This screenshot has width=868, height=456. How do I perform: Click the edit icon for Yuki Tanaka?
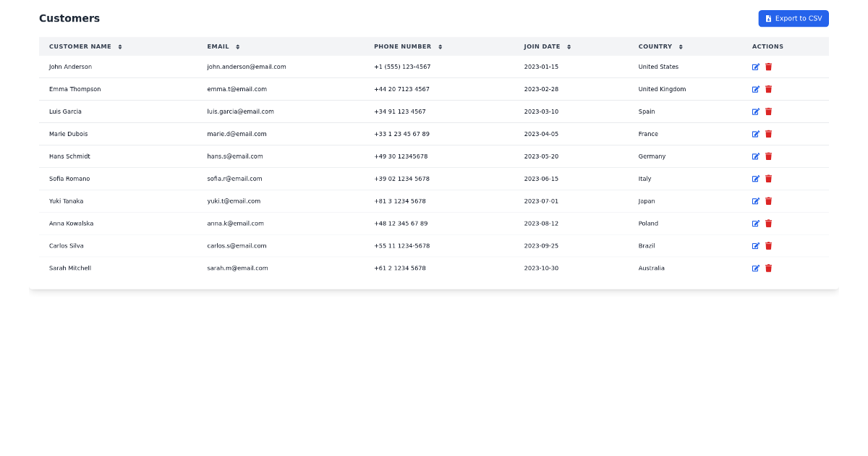[755, 201]
